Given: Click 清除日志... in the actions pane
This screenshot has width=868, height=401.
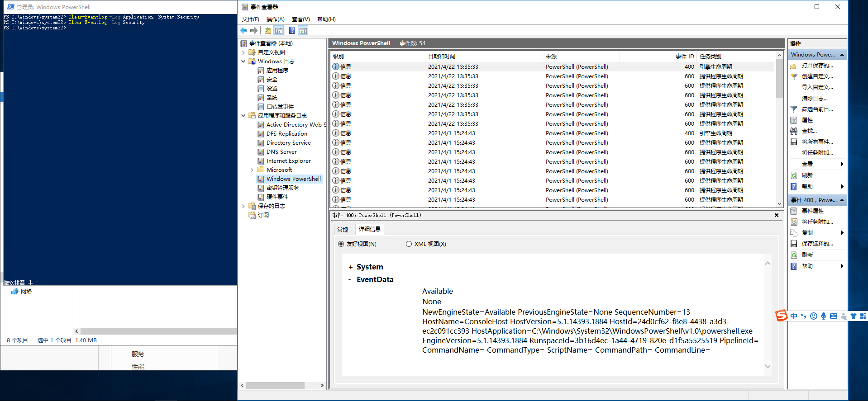Looking at the screenshot, I should coord(815,99).
